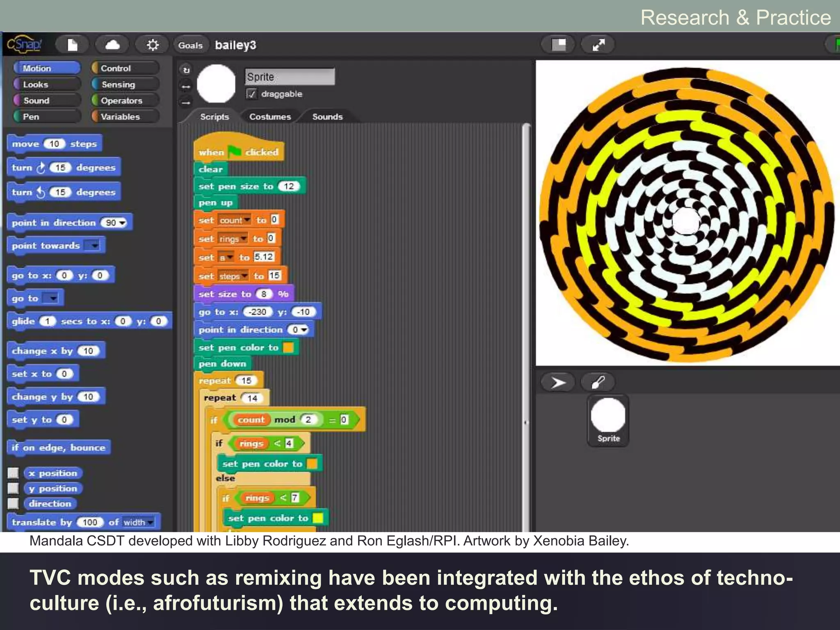Image resolution: width=840 pixels, height=630 pixels.
Task: Enable the direction watcher checkbox
Action: (x=13, y=503)
